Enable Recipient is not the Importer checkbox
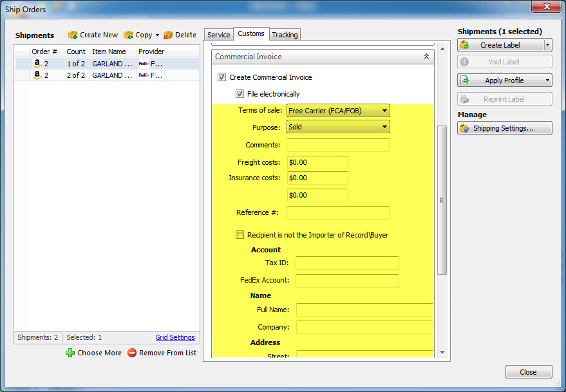This screenshot has width=566, height=392. coord(240,235)
